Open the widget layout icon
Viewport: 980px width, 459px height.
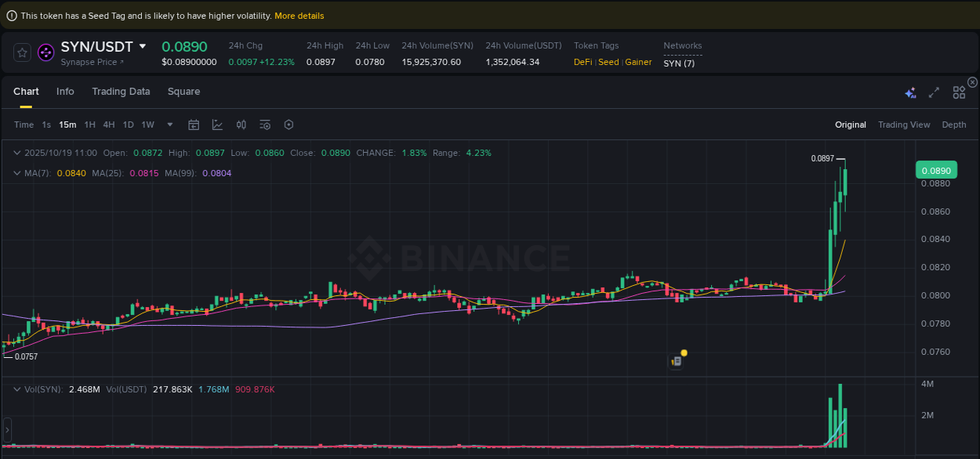959,92
